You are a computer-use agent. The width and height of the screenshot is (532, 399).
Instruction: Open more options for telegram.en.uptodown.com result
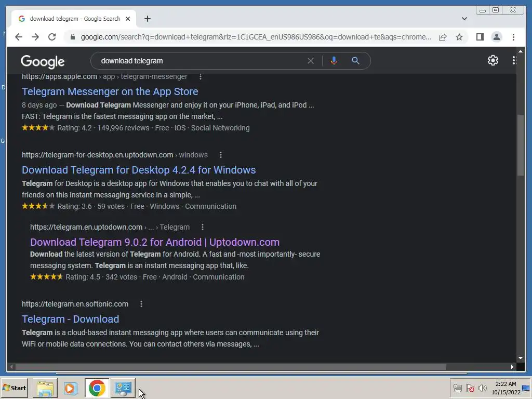click(x=203, y=227)
